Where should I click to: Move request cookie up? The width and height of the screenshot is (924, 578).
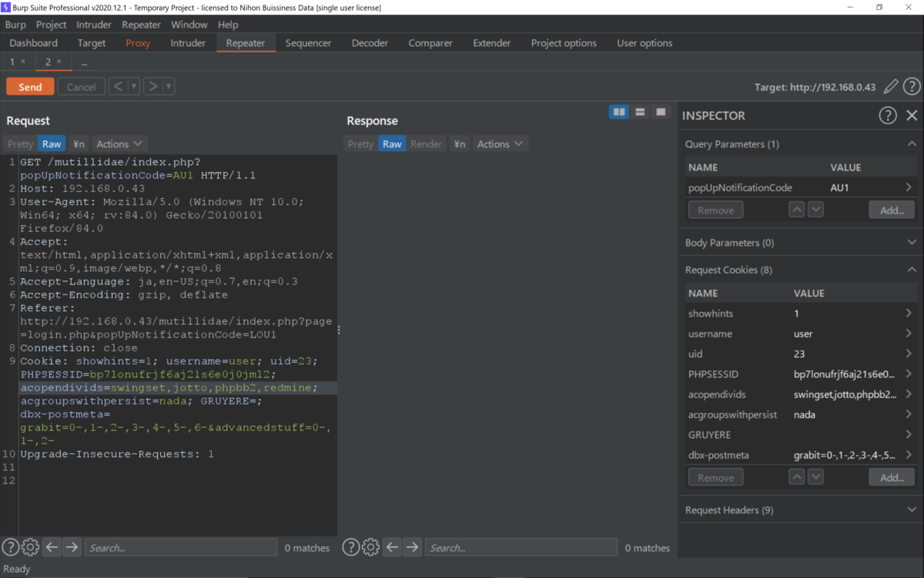tap(797, 477)
